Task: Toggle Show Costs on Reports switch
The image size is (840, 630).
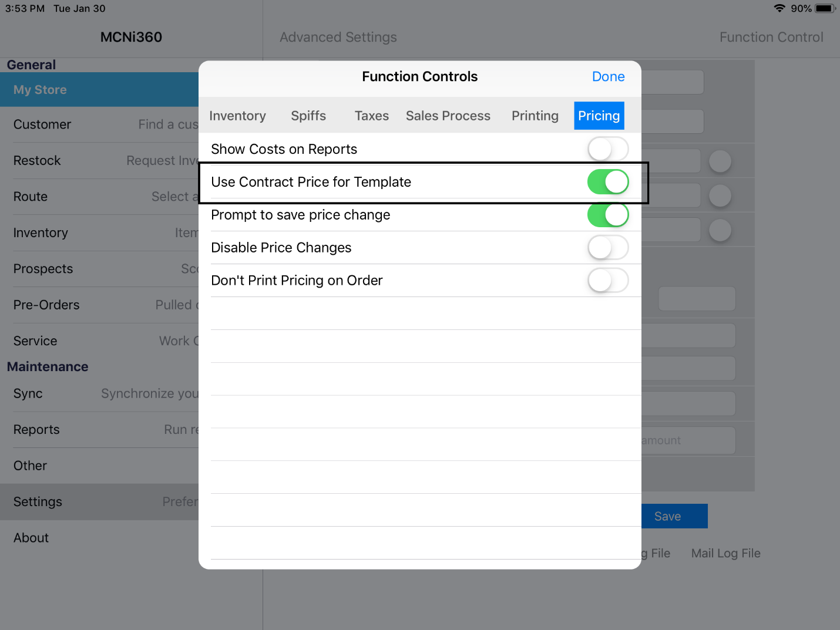Action: coord(607,149)
